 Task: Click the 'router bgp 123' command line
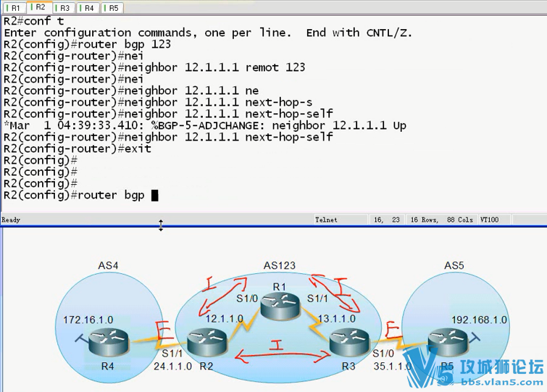[87, 44]
